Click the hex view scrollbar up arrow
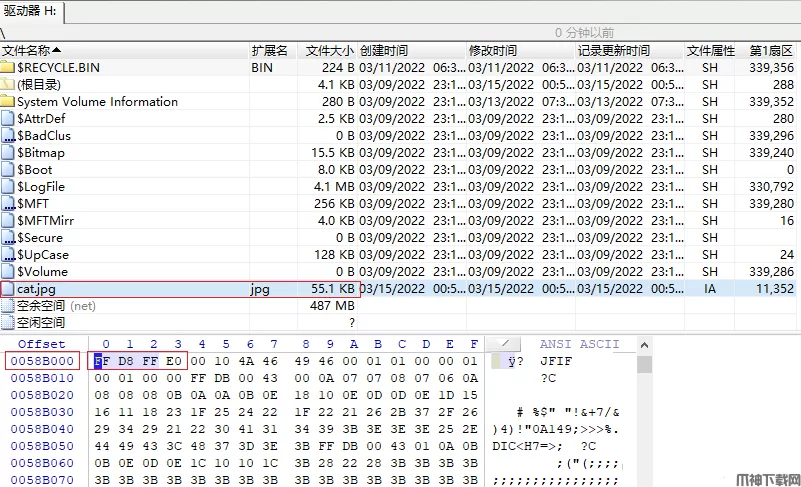Image resolution: width=801 pixels, height=487 pixels. click(644, 344)
